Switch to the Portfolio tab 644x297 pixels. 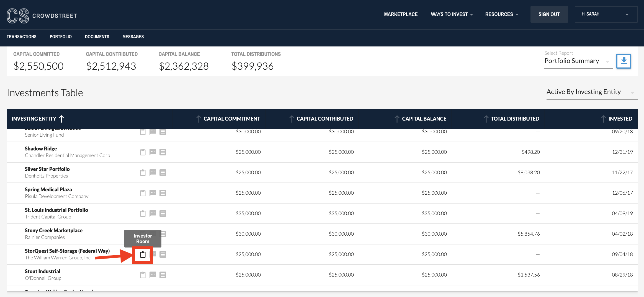coord(61,37)
